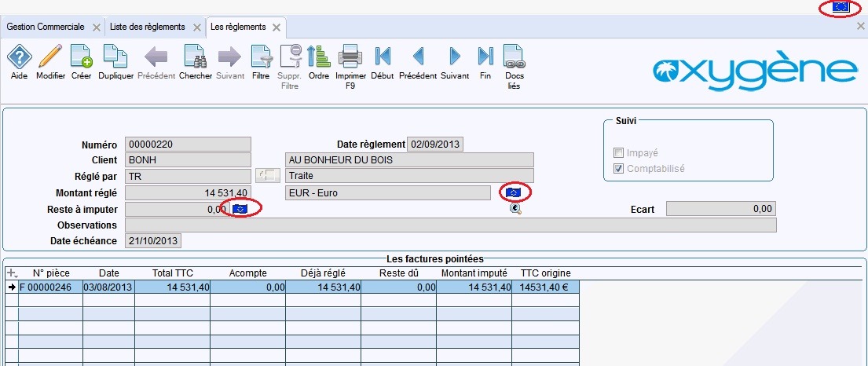
Task: Click the Date échéance field 21/10/2013
Action: (x=153, y=241)
